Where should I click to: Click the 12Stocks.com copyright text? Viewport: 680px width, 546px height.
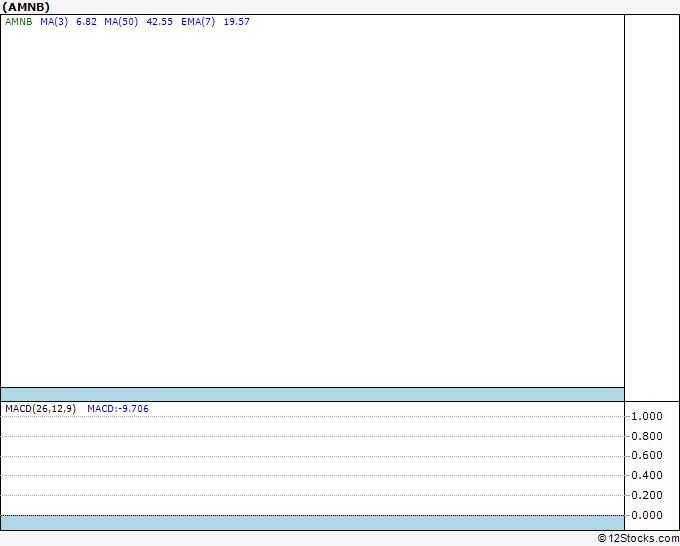(638, 539)
